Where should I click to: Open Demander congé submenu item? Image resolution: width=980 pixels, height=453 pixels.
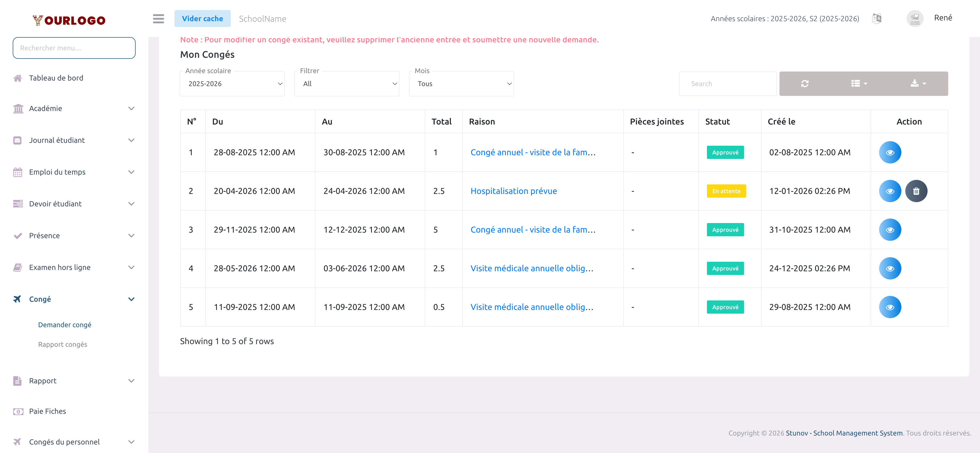pos(65,325)
